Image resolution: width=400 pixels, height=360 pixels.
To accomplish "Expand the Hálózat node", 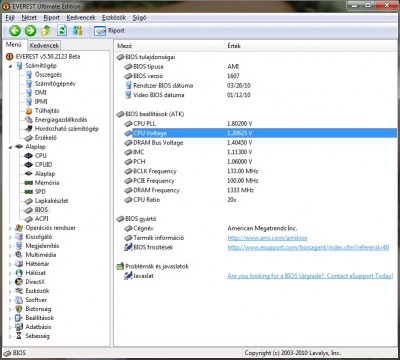I will tap(10, 273).
